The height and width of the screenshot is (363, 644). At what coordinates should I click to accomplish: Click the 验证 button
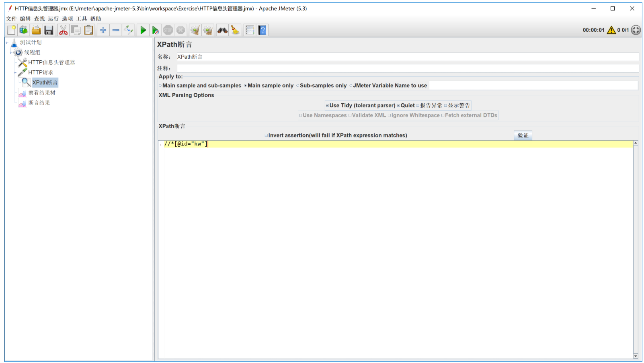[522, 135]
